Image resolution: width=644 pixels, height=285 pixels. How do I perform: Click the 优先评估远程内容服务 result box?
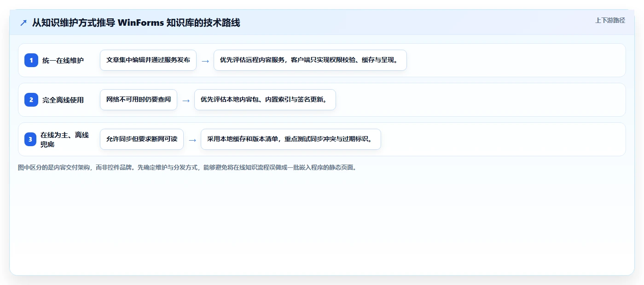pyautogui.click(x=310, y=60)
